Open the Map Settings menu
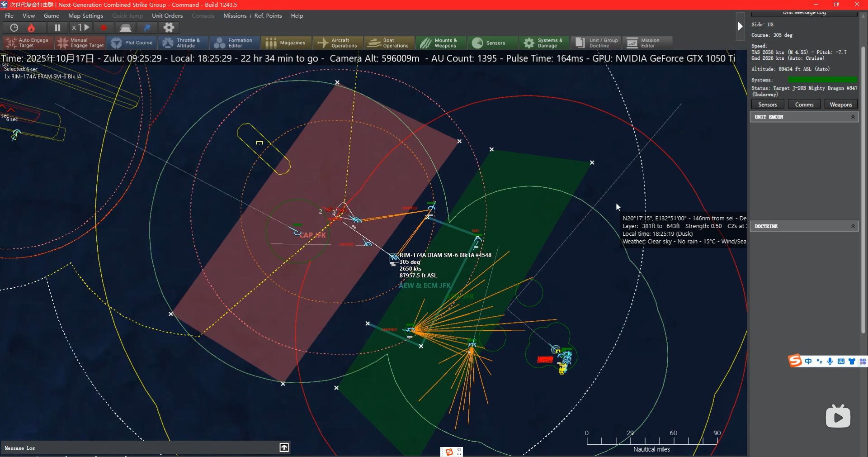The image size is (868, 457). [85, 15]
